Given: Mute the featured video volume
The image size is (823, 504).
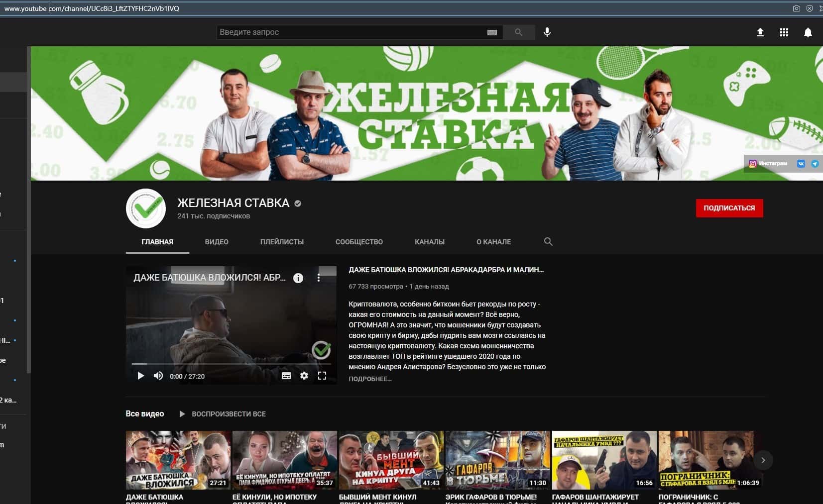Looking at the screenshot, I should click(158, 376).
